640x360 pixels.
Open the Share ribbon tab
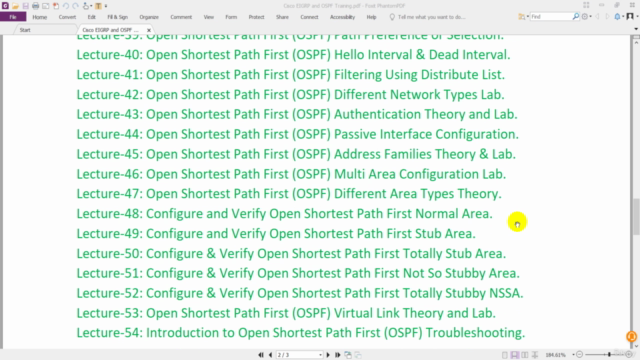[x=282, y=17]
